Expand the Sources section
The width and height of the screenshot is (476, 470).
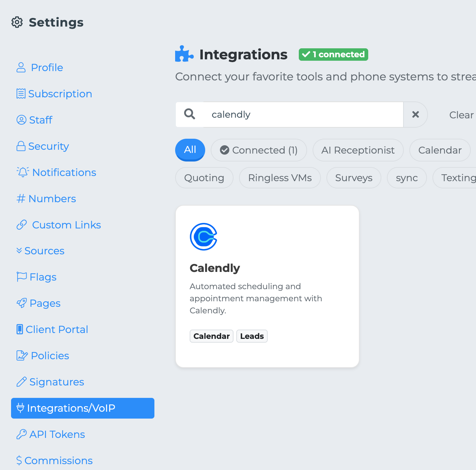[40, 251]
